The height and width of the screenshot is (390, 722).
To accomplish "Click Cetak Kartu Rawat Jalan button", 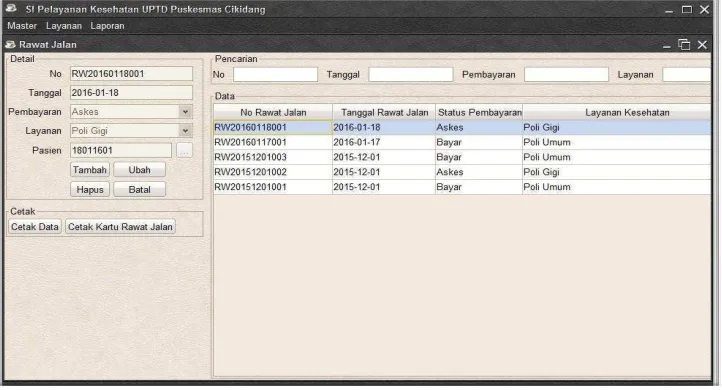I will tap(120, 227).
